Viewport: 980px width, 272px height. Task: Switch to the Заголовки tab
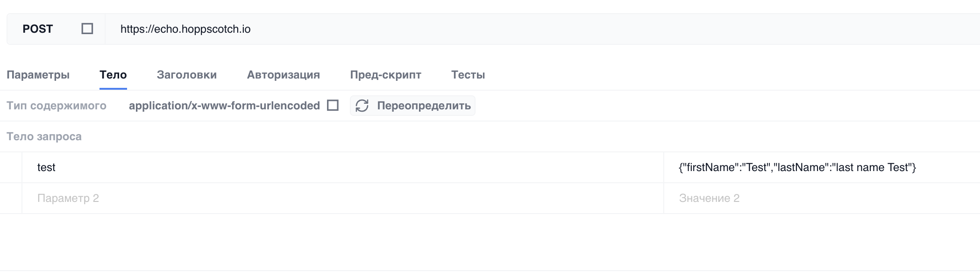click(186, 74)
